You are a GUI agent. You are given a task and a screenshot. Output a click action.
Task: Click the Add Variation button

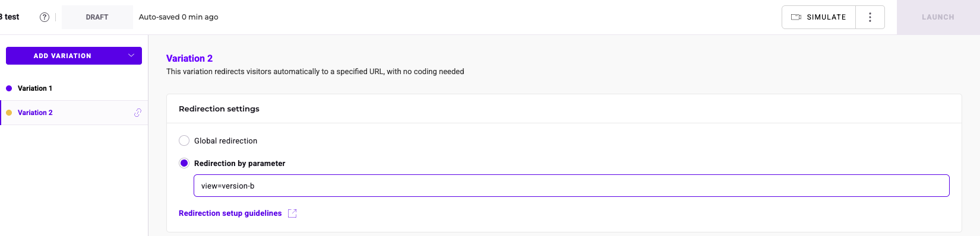(x=74, y=56)
